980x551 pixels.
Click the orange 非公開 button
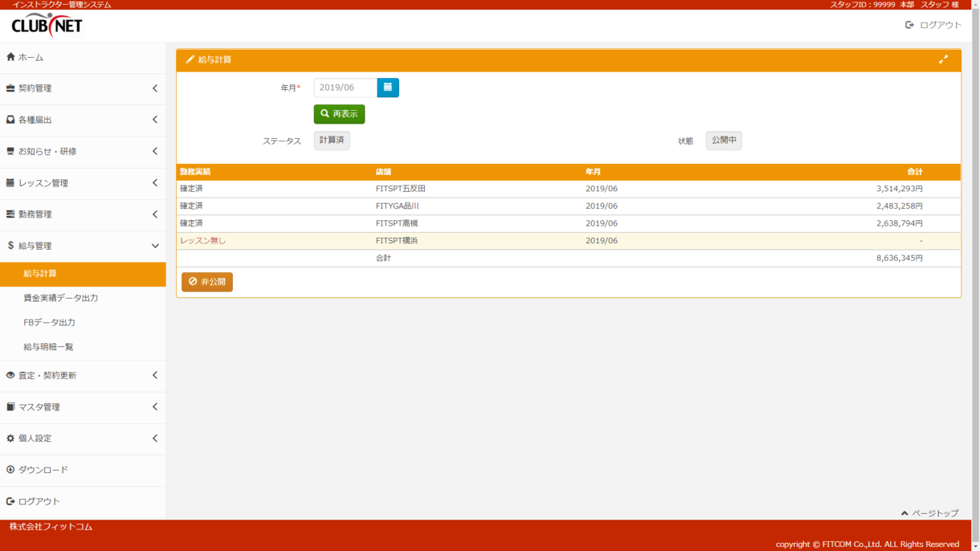(207, 282)
